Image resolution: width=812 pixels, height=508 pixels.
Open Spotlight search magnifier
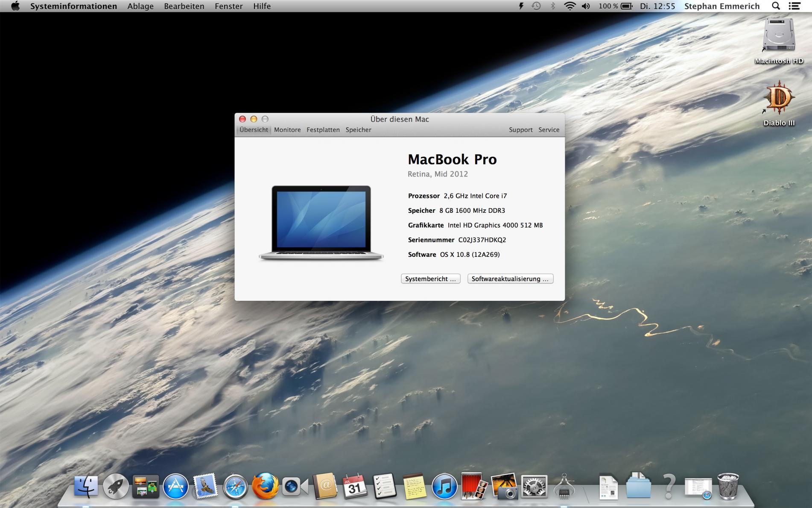click(x=776, y=6)
